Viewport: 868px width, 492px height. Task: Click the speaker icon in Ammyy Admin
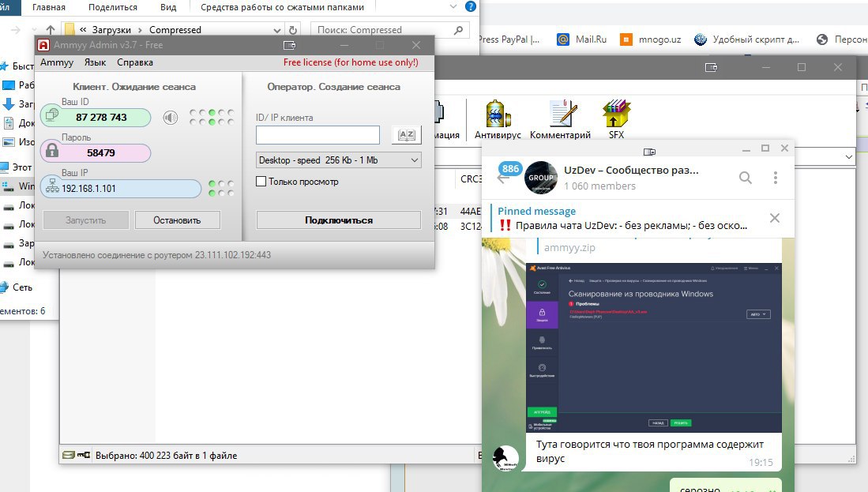[171, 118]
